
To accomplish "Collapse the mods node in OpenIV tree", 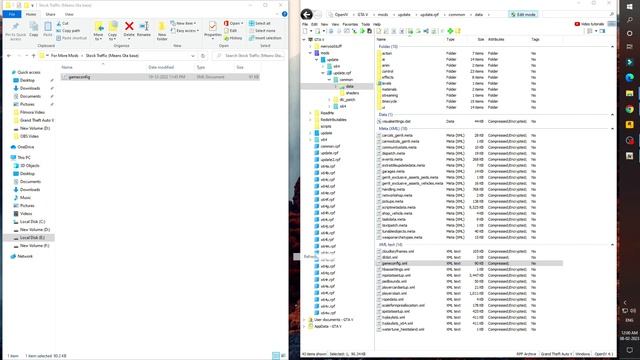I will click(310, 53).
